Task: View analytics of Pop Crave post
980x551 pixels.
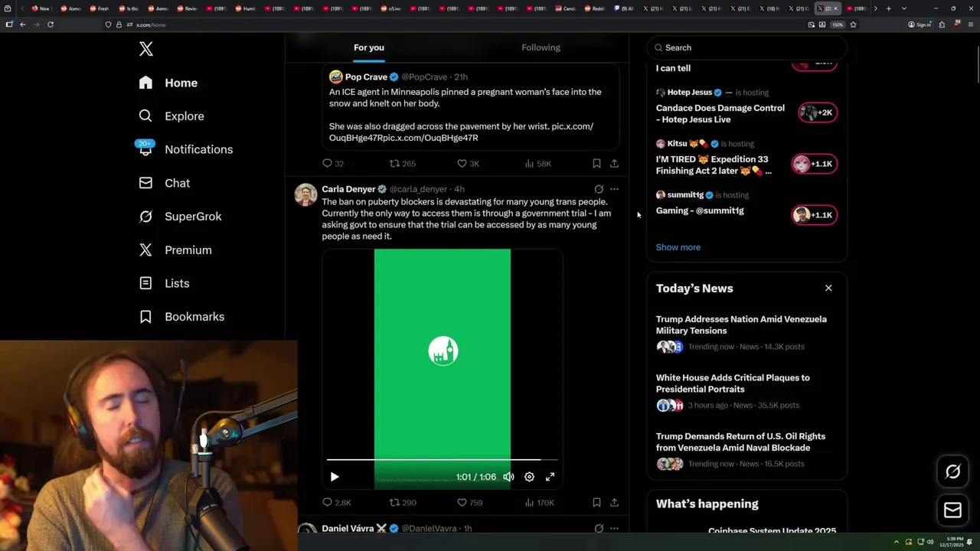Action: point(537,164)
